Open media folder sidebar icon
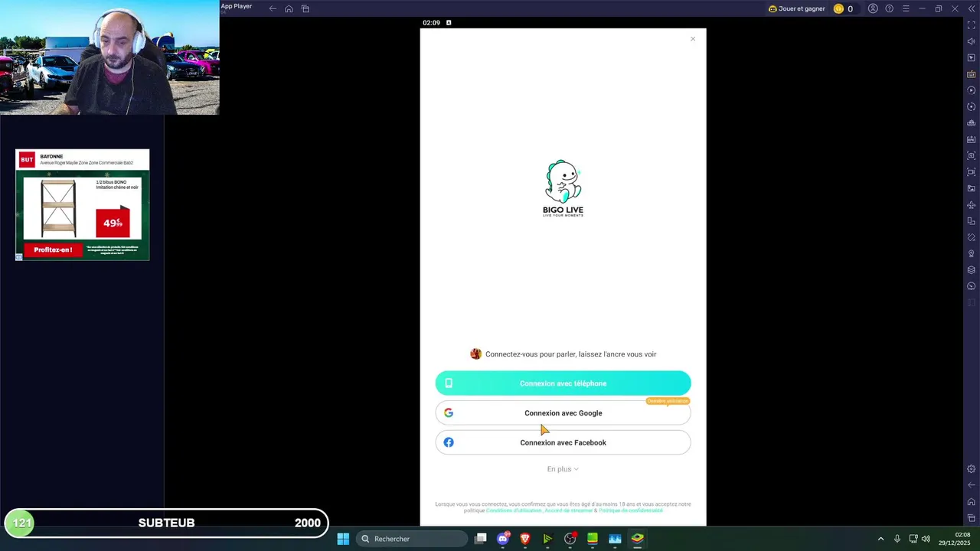Viewport: 980px width, 551px height. [x=972, y=188]
